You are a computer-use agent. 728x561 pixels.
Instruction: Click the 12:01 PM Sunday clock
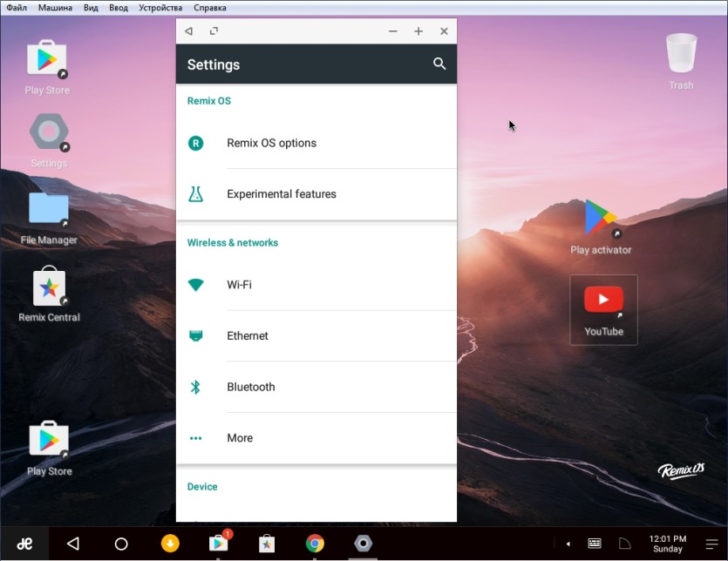point(667,544)
